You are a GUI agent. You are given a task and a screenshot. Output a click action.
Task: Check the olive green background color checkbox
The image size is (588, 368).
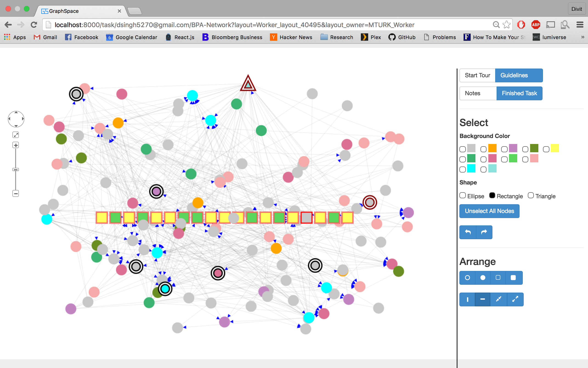coord(525,149)
